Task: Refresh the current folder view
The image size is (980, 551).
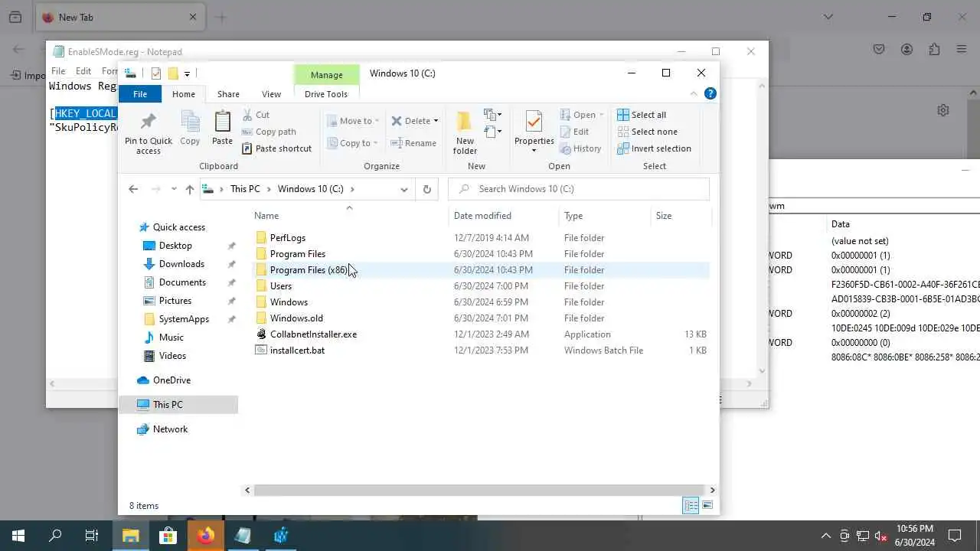Action: (426, 189)
